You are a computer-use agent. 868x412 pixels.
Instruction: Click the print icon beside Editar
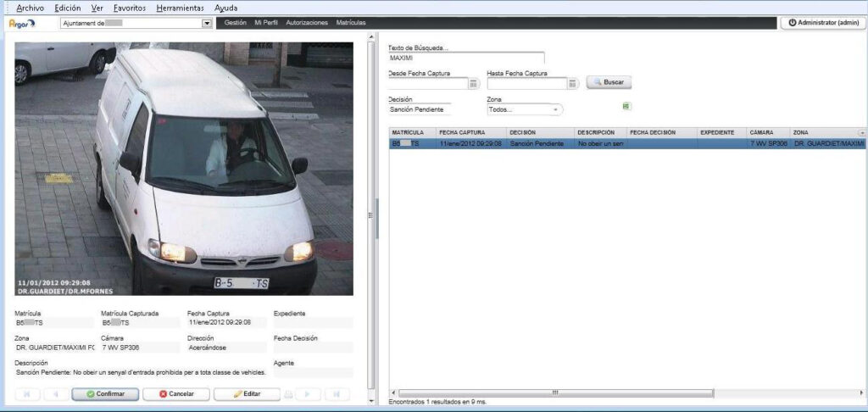point(288,394)
